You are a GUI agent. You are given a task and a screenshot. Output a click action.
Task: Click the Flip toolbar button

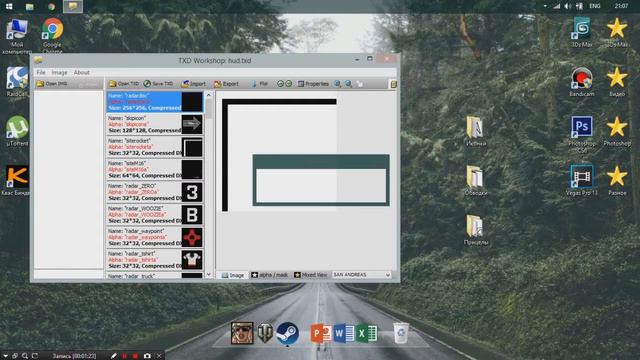point(260,84)
